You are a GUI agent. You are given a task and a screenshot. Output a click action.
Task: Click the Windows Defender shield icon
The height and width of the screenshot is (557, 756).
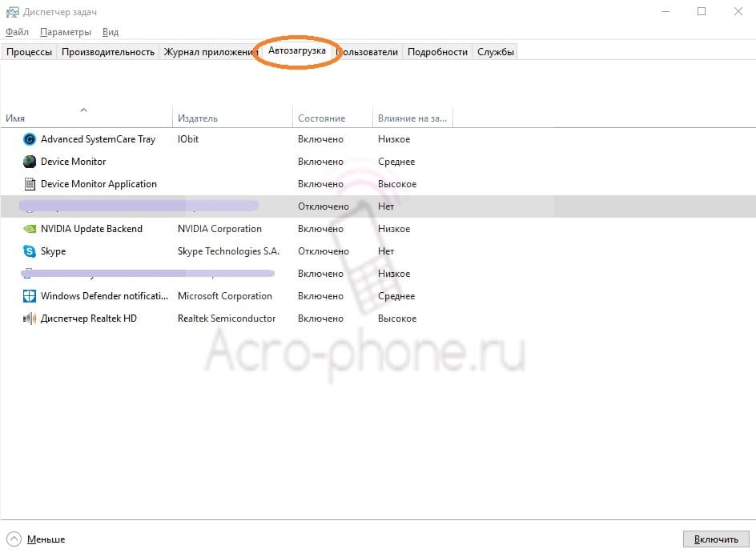[30, 296]
